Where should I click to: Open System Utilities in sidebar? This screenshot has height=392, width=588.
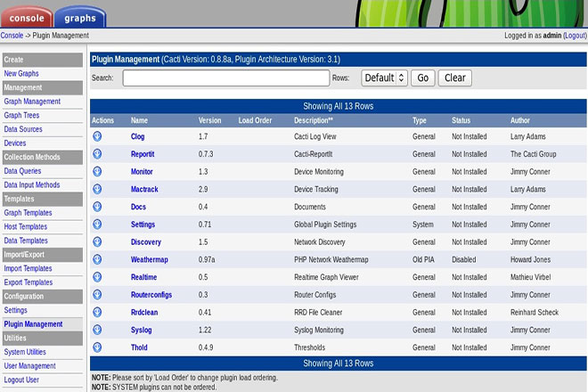point(25,352)
